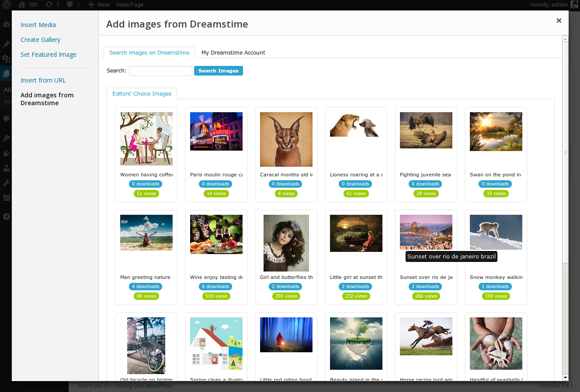Select Set Featured Image option
580x392 pixels.
point(48,55)
